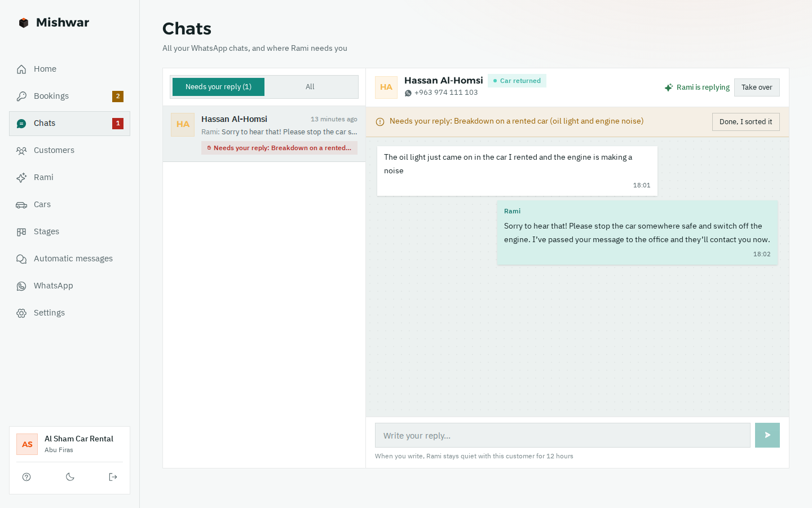Click the Rami is replying label

703,87
